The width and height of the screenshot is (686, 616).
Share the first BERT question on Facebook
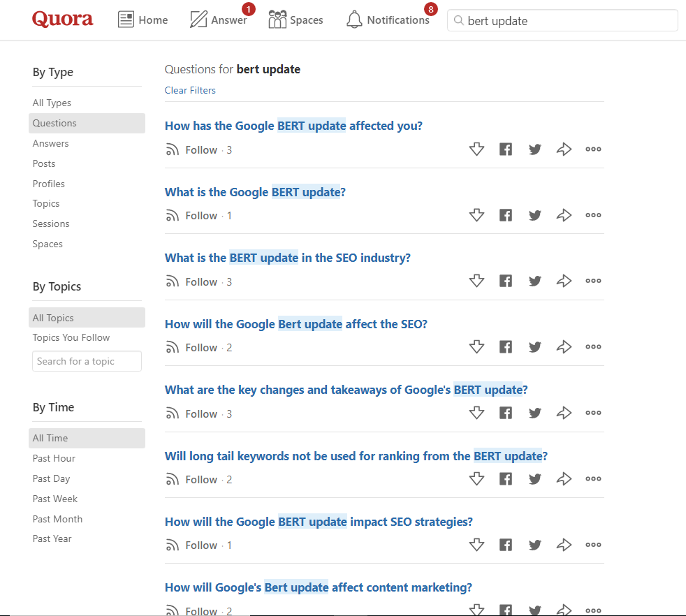(505, 149)
